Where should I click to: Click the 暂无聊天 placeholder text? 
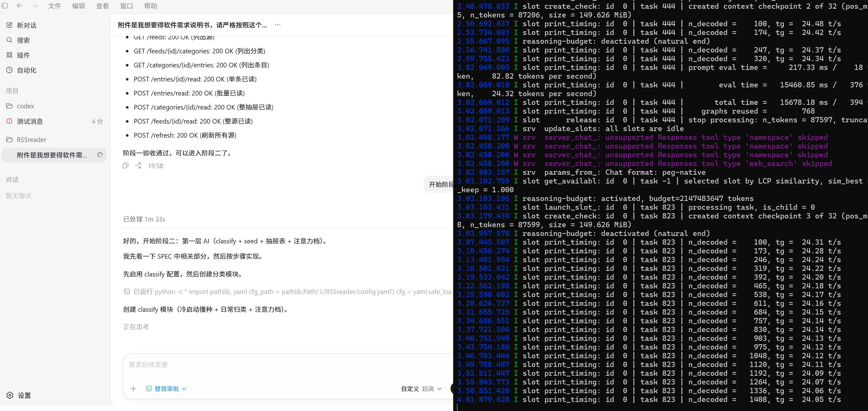(x=18, y=196)
